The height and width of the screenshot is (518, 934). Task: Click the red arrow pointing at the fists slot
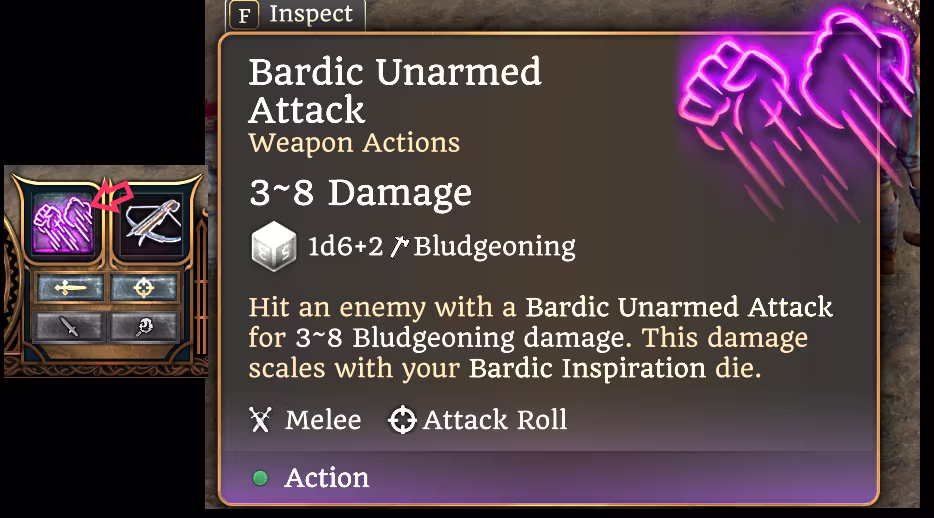coord(112,195)
